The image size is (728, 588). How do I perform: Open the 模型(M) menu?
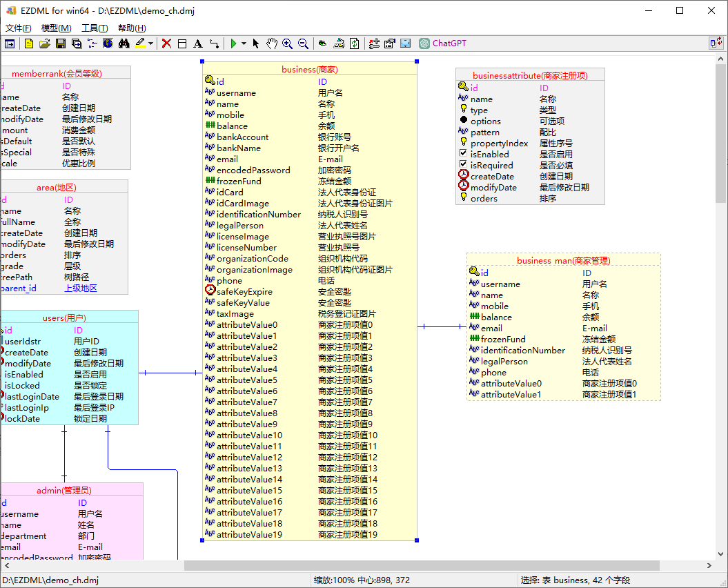pyautogui.click(x=56, y=28)
